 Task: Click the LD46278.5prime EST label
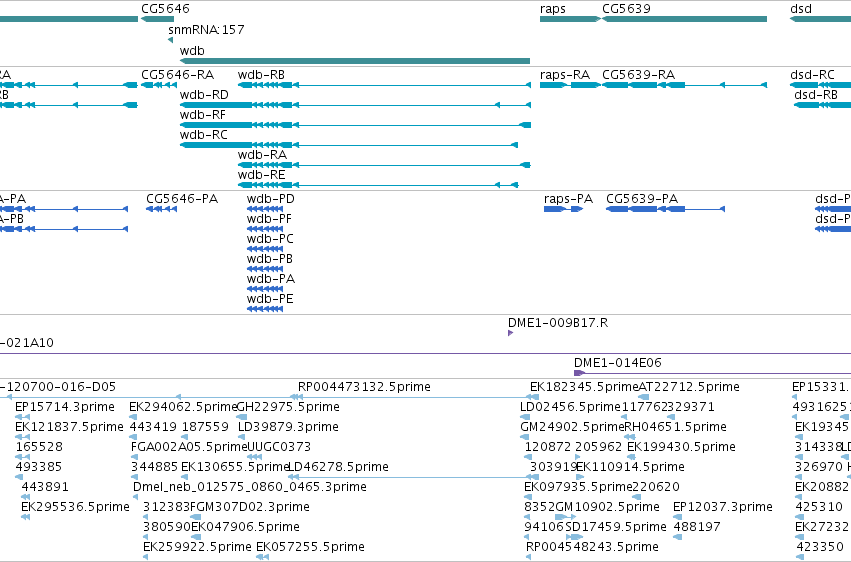338,467
